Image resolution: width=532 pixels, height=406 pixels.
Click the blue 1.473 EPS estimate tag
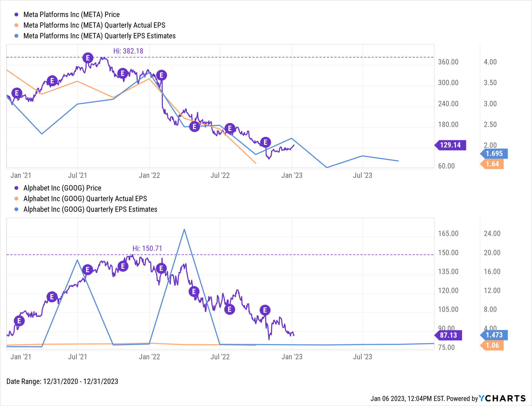pyautogui.click(x=494, y=335)
